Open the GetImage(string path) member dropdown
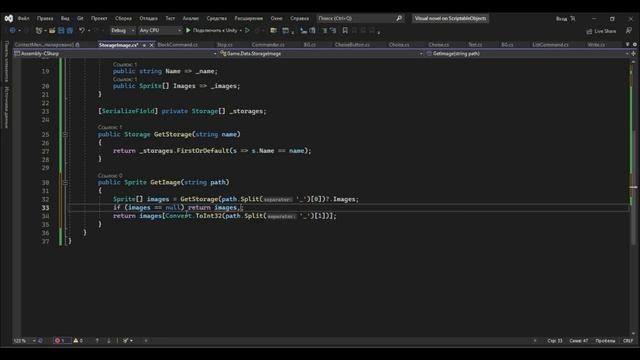640x360 pixels. click(527, 53)
